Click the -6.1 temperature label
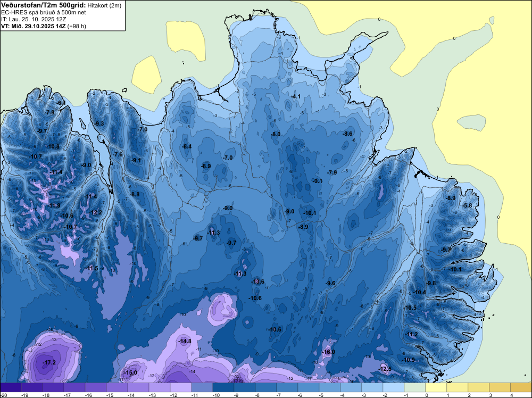The image size is (532, 398). [x=61, y=103]
